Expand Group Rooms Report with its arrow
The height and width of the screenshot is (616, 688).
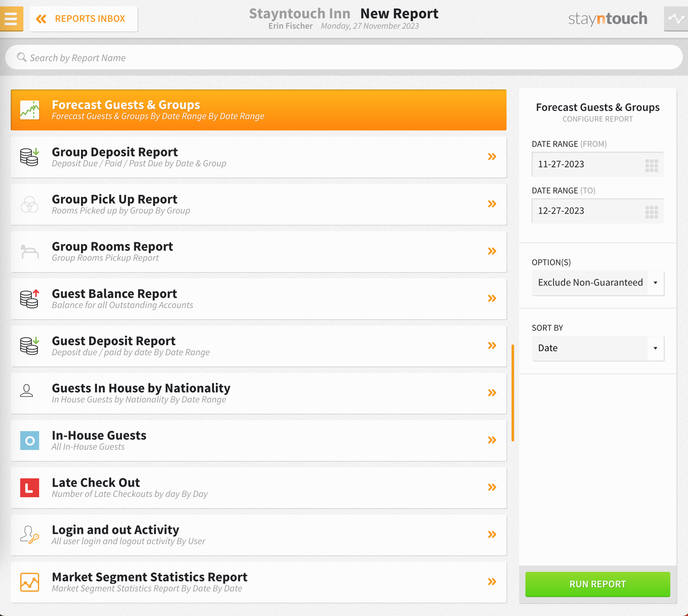(492, 251)
